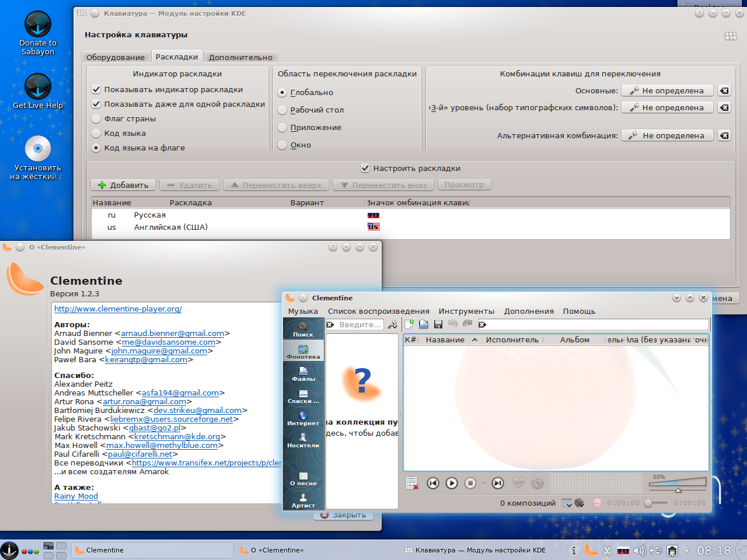Viewport: 747px width, 560px height.
Task: Open Файлы in Clementine sidebar
Action: pyautogui.click(x=303, y=374)
